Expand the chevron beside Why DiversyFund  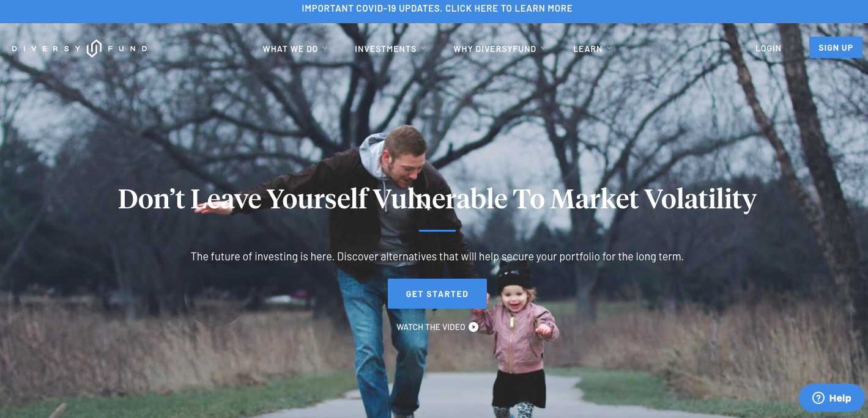(x=543, y=48)
